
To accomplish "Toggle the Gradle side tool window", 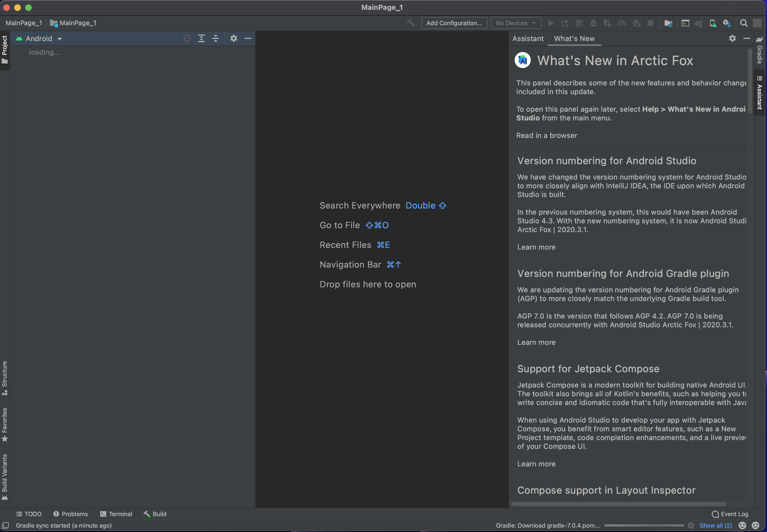I will click(x=760, y=51).
